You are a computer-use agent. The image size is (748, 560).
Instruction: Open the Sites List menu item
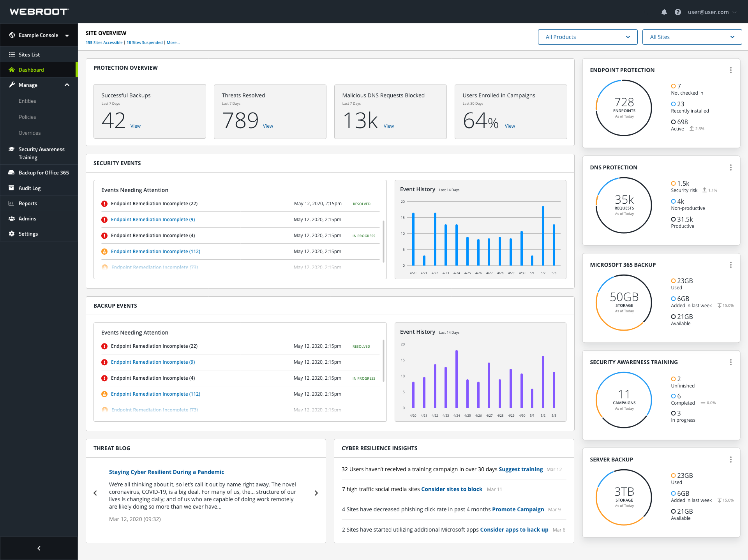point(39,55)
